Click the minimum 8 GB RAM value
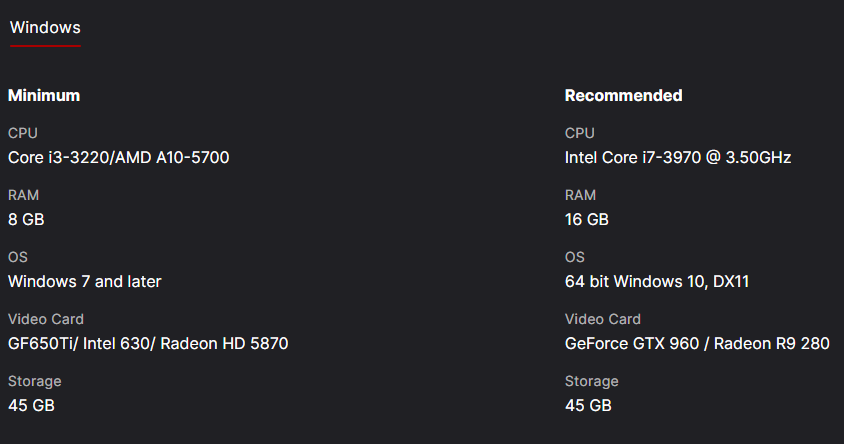Screen dimensions: 844x444 click(26, 219)
